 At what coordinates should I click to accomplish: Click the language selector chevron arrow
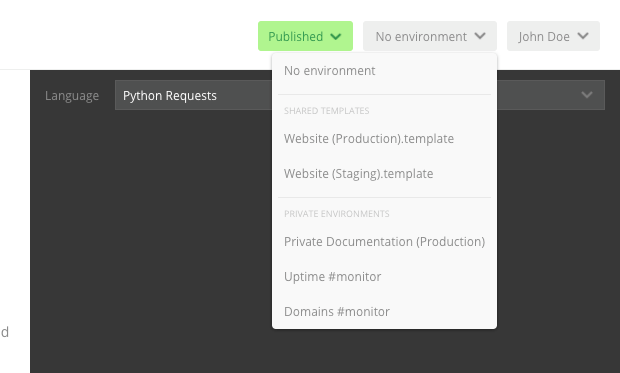(587, 95)
